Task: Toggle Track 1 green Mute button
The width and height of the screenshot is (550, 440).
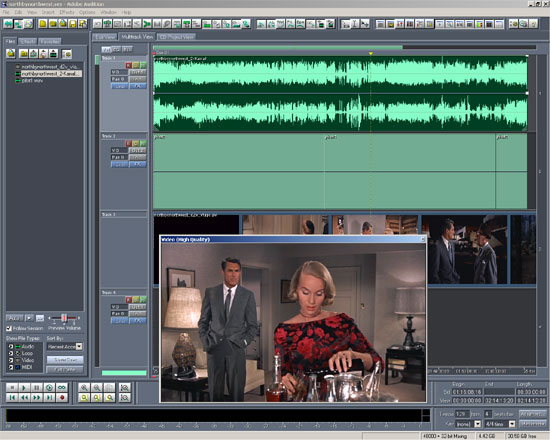Action: coord(143,65)
